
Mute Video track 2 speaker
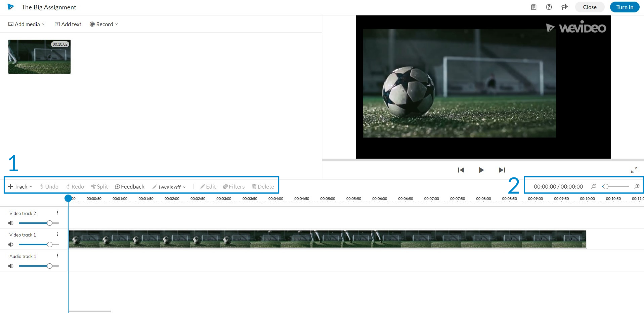click(x=11, y=223)
